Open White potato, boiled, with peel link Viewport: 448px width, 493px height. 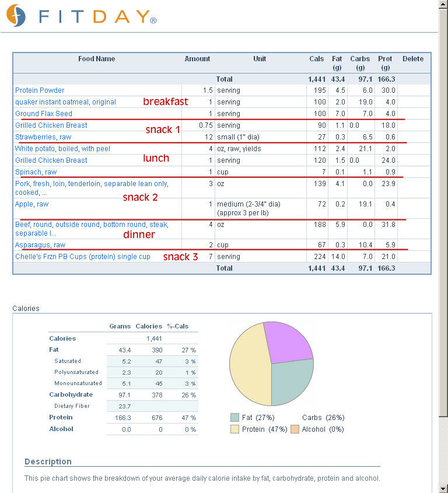click(x=62, y=149)
